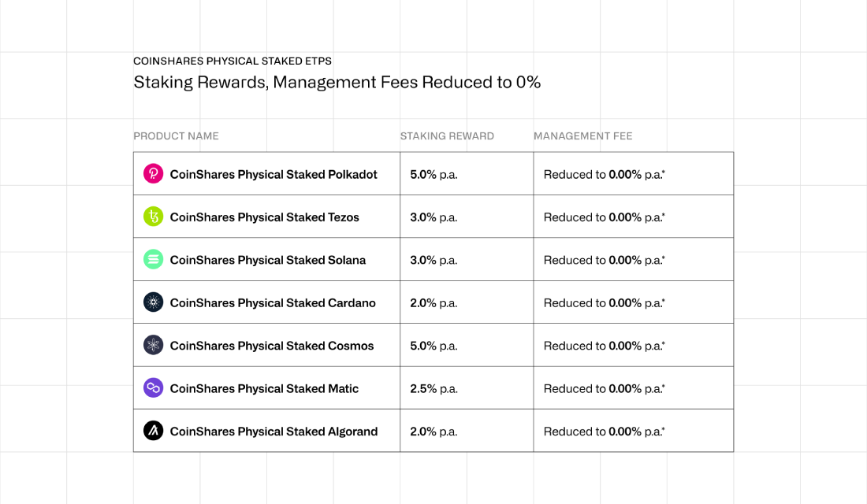Image resolution: width=867 pixels, height=504 pixels.
Task: Click Polkadot's "Reduced to 0.00% p.a." fee
Action: tap(605, 175)
